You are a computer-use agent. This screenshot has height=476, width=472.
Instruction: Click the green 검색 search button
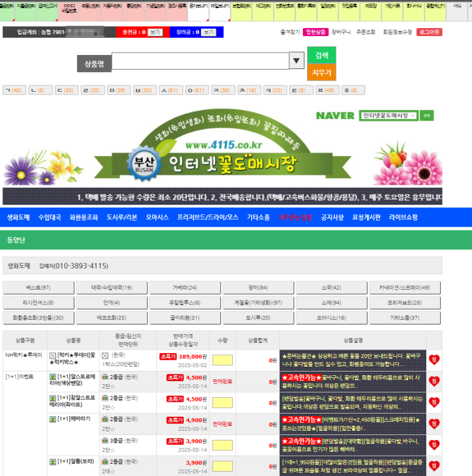coord(322,55)
